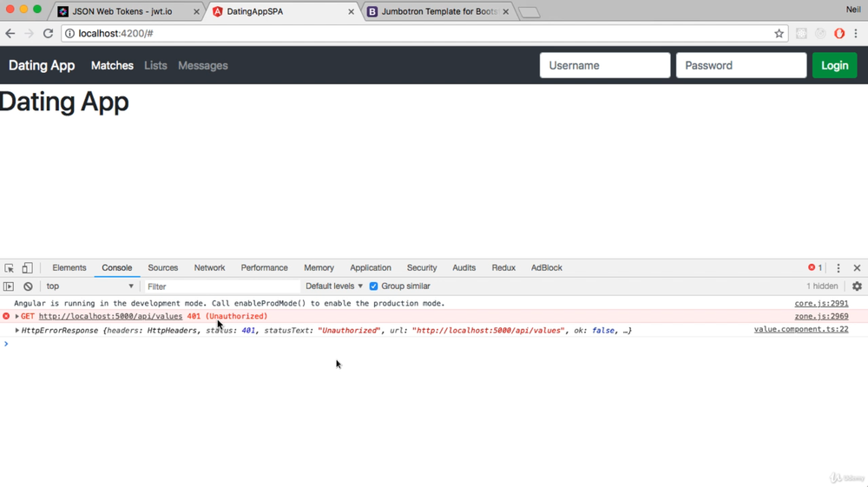The height and width of the screenshot is (487, 868).
Task: Focus the Password input field
Action: click(x=740, y=65)
